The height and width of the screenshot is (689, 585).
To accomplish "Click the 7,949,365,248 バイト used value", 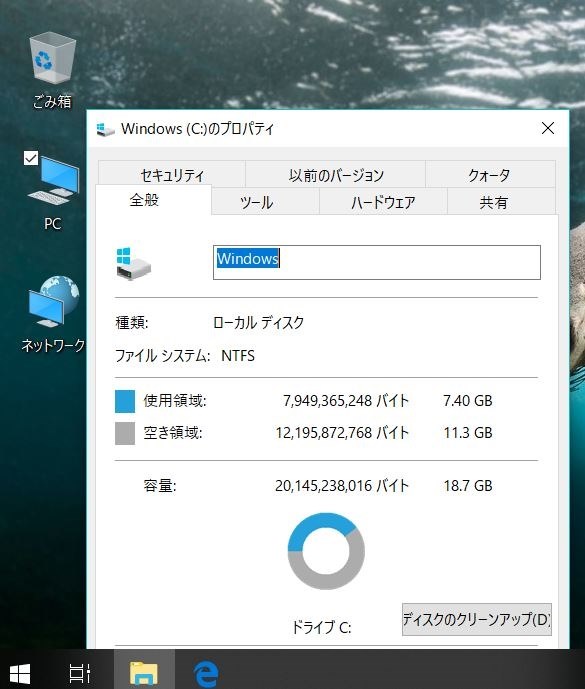I will click(345, 401).
